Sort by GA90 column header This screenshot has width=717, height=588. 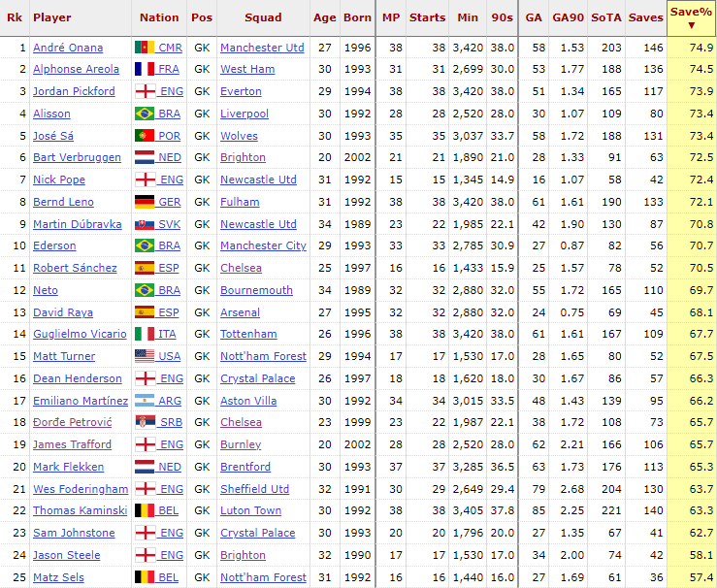pos(568,17)
